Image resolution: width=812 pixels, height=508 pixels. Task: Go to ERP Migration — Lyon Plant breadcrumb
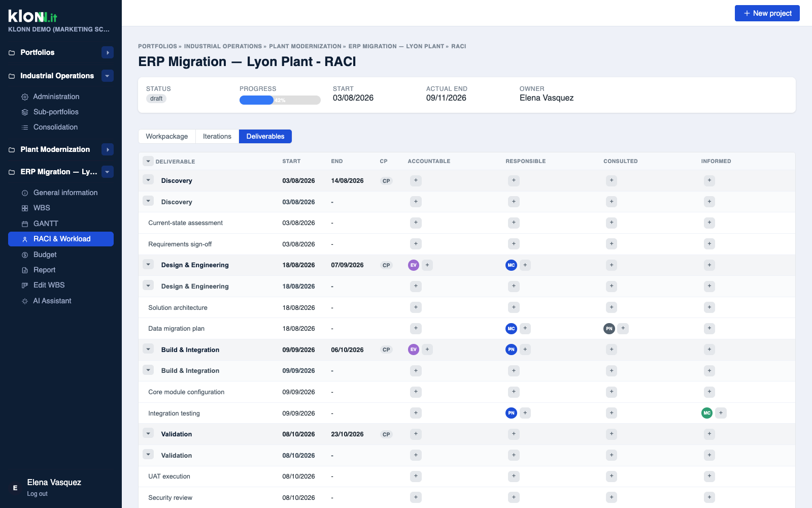(x=396, y=46)
